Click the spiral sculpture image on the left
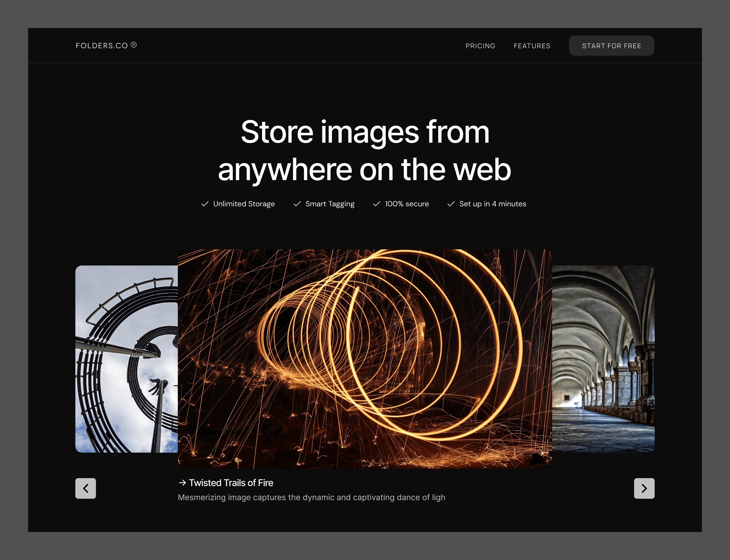 [126, 358]
